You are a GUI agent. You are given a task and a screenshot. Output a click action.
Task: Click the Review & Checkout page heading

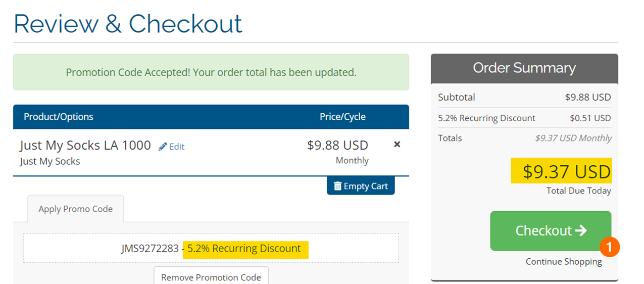[128, 24]
